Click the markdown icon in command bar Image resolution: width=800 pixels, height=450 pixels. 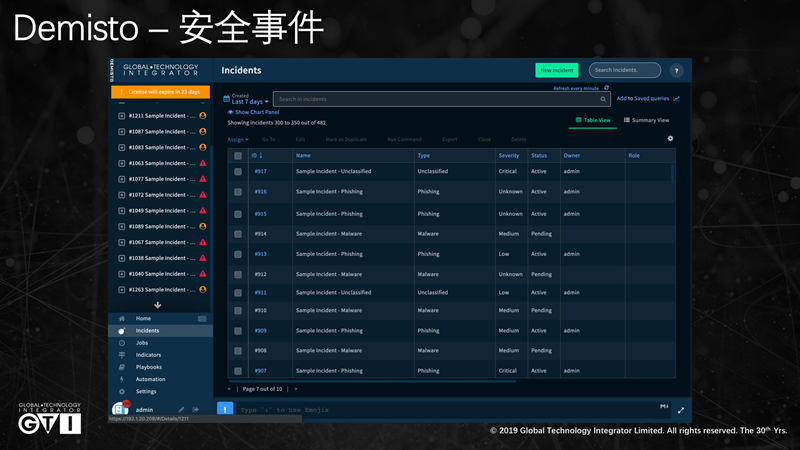(x=664, y=407)
